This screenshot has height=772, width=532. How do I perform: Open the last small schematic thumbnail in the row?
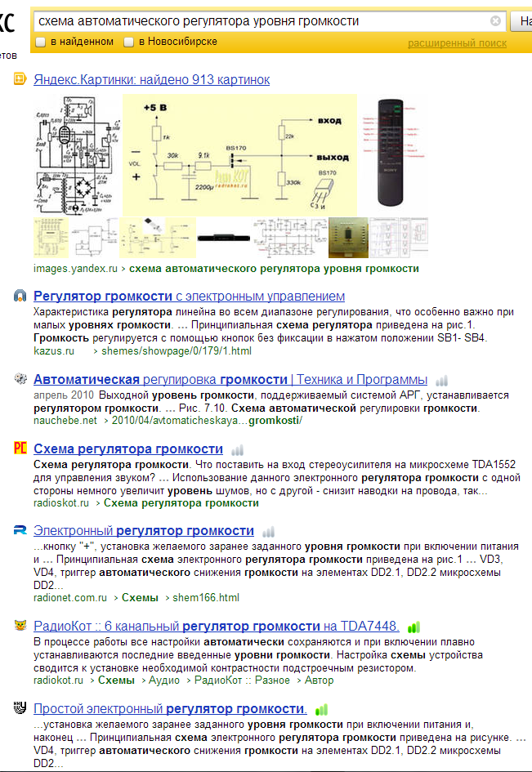[x=399, y=238]
